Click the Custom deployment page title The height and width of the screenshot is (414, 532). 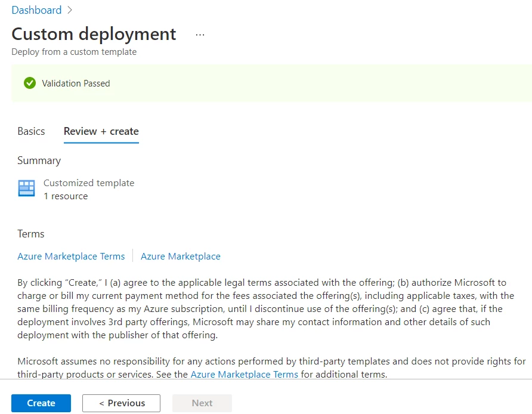[94, 34]
